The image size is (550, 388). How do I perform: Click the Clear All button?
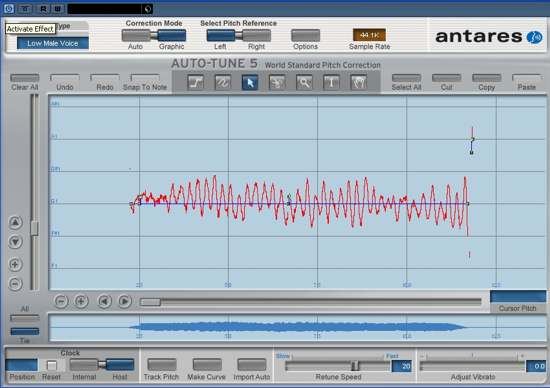pyautogui.click(x=25, y=78)
